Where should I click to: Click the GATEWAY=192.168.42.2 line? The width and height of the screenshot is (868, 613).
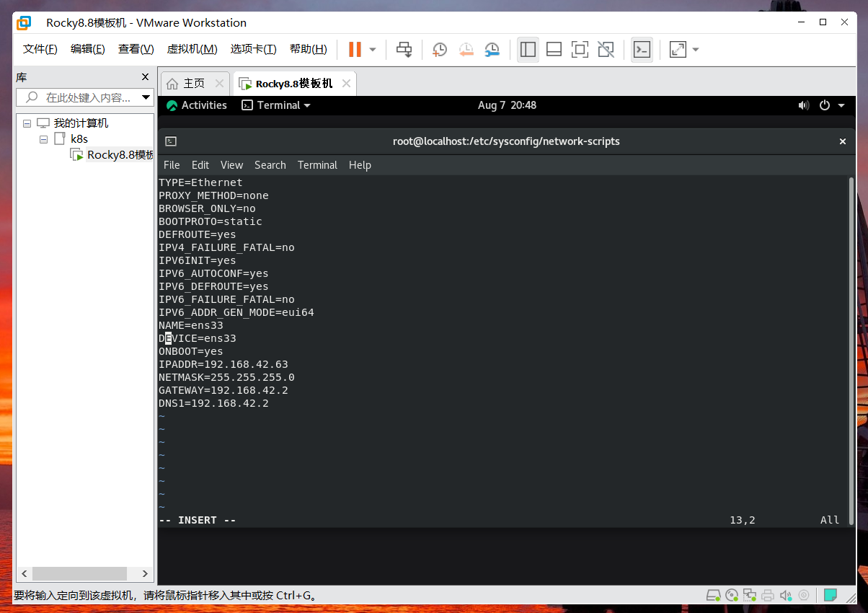coord(223,390)
